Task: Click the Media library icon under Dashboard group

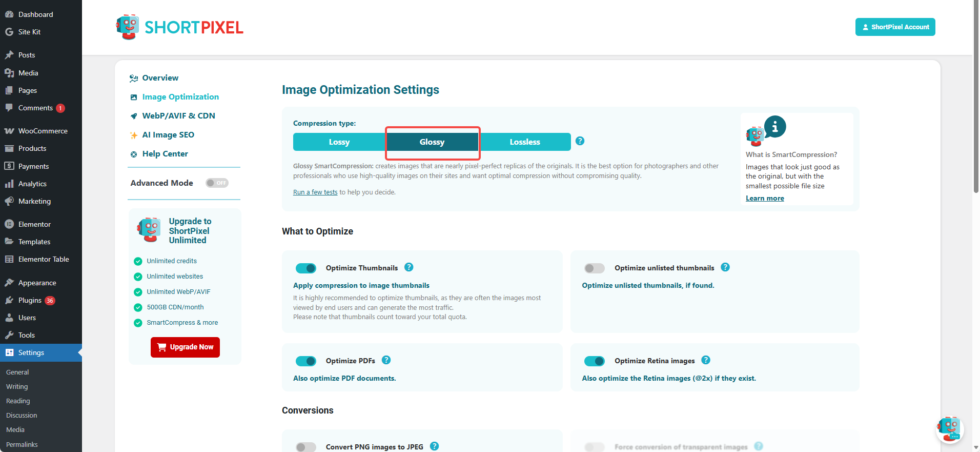Action: 9,73
